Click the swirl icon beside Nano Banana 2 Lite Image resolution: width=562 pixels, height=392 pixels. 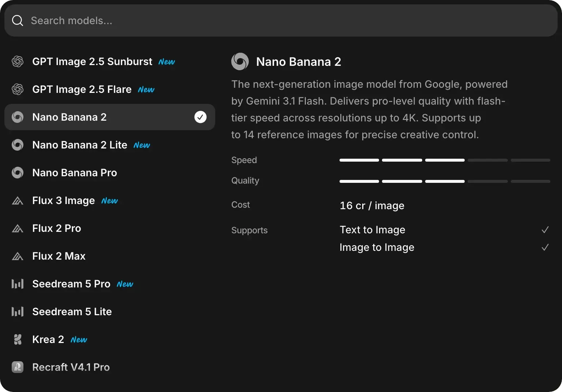(18, 145)
